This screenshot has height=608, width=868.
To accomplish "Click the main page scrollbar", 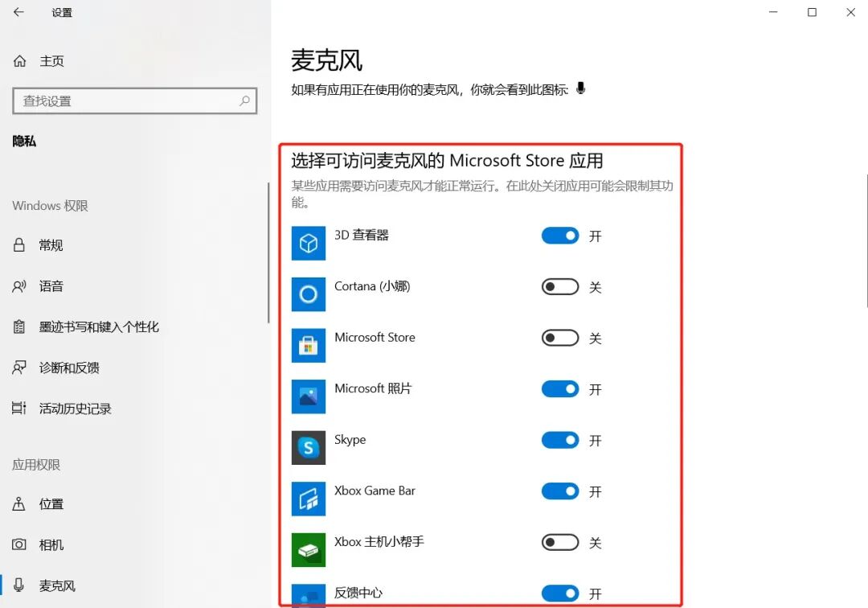I will [866, 240].
